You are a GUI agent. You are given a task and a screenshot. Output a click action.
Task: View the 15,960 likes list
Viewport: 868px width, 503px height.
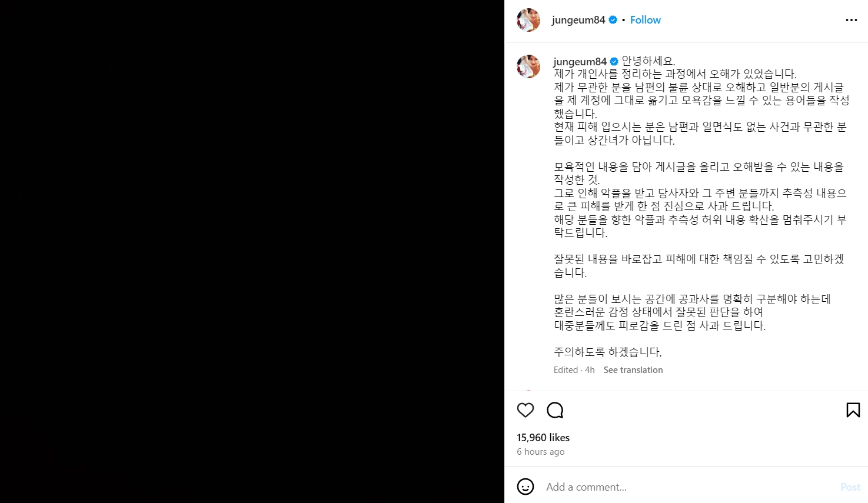click(x=543, y=438)
